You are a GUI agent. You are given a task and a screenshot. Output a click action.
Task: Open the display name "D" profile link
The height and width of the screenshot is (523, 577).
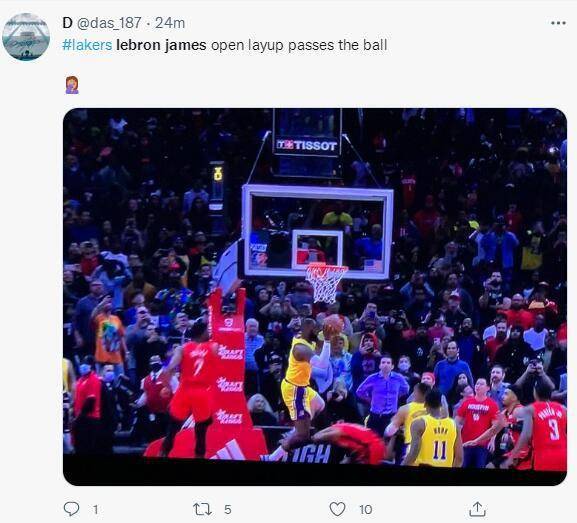(67, 23)
